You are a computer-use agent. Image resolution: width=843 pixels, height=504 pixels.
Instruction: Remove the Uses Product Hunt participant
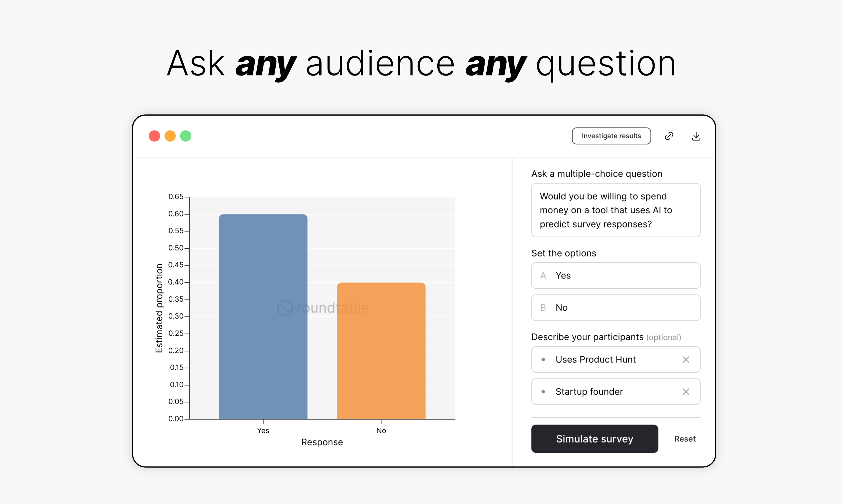pyautogui.click(x=686, y=359)
